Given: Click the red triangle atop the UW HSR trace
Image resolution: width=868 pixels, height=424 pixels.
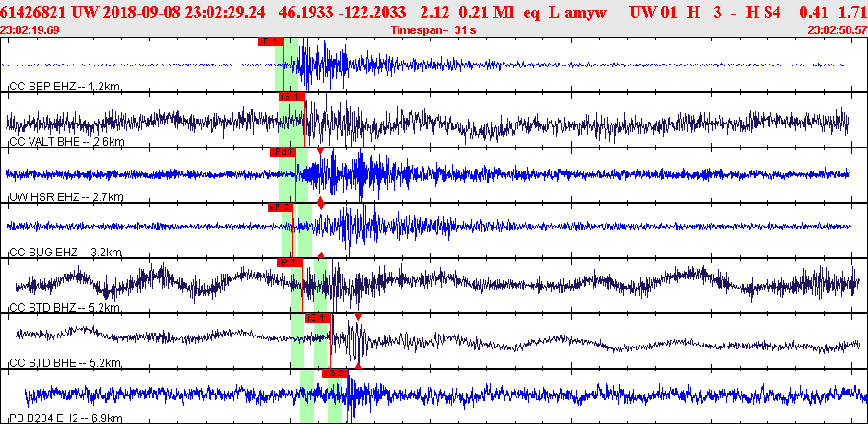Looking at the screenshot, I should click(x=320, y=150).
